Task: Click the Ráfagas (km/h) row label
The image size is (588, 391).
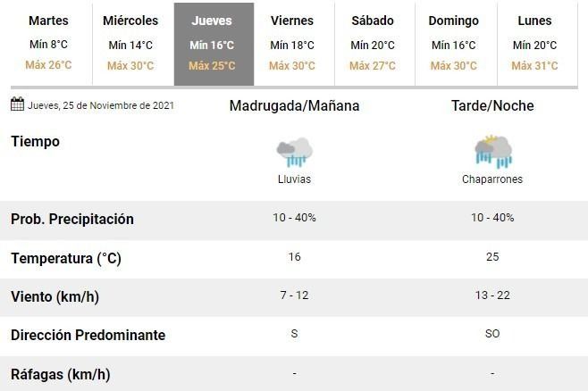Action: click(x=60, y=374)
